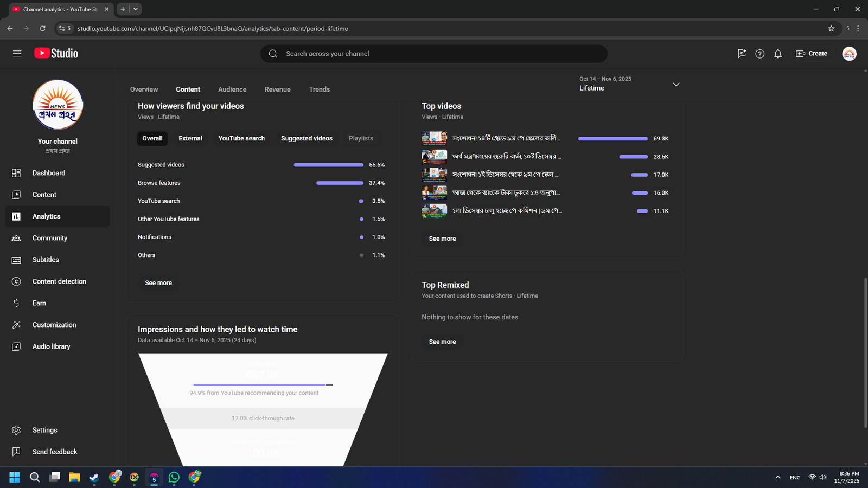Image resolution: width=868 pixels, height=488 pixels.
Task: Open the browser tab list dropdown
Action: pos(136,9)
